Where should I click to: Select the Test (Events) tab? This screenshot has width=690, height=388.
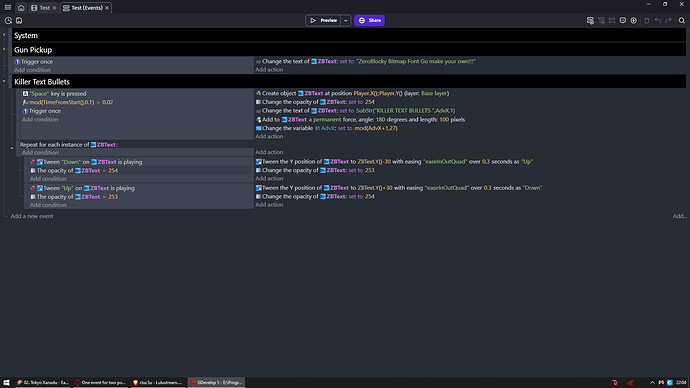click(x=86, y=8)
